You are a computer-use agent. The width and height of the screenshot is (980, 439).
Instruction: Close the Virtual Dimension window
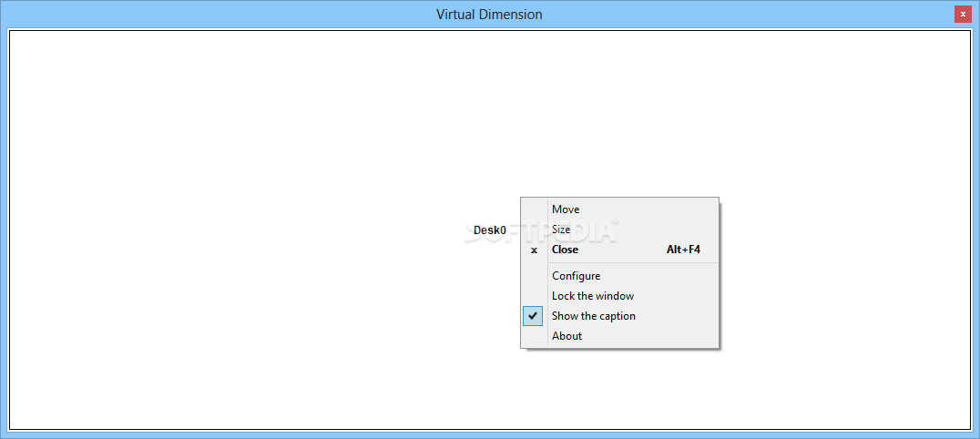coord(963,14)
